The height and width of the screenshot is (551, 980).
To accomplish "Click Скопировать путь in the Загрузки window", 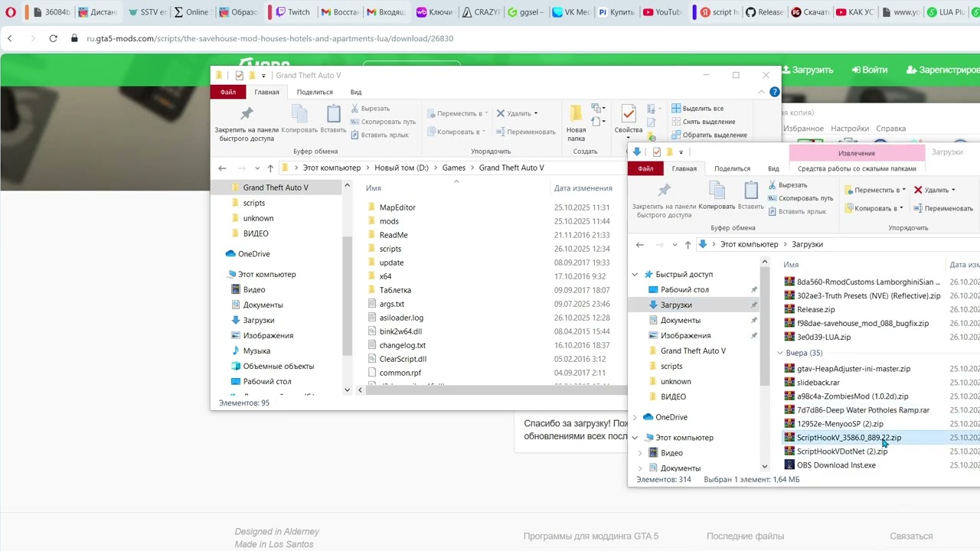I will pyautogui.click(x=800, y=198).
